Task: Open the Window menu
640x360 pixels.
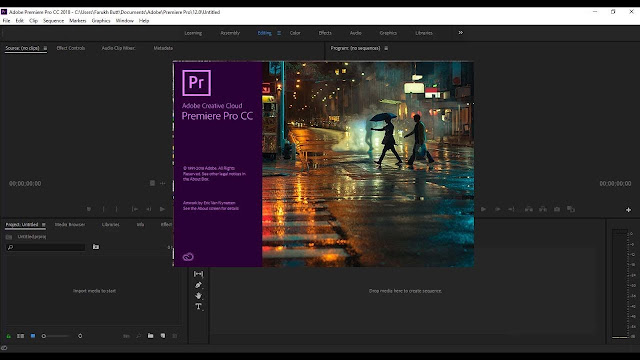Action: click(x=124, y=20)
